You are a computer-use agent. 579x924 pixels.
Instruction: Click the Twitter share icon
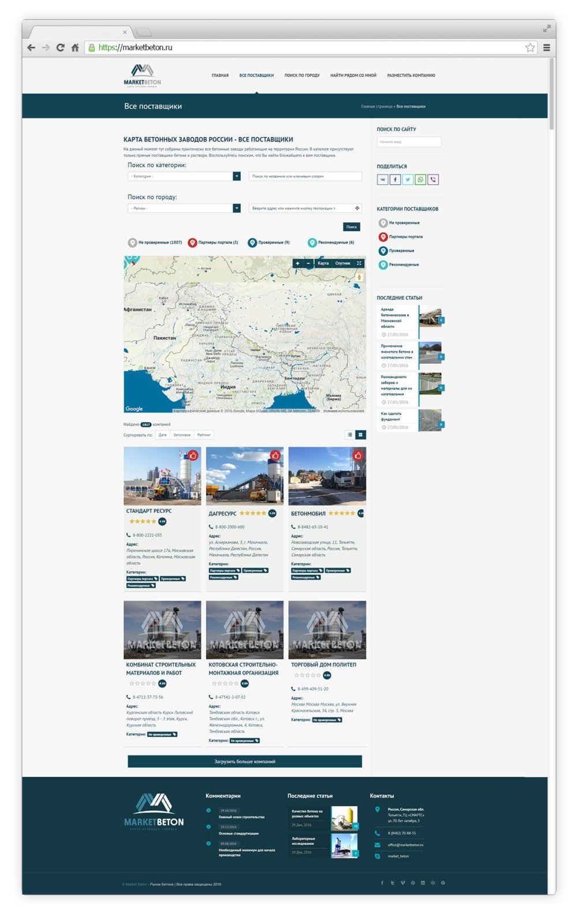[x=408, y=180]
